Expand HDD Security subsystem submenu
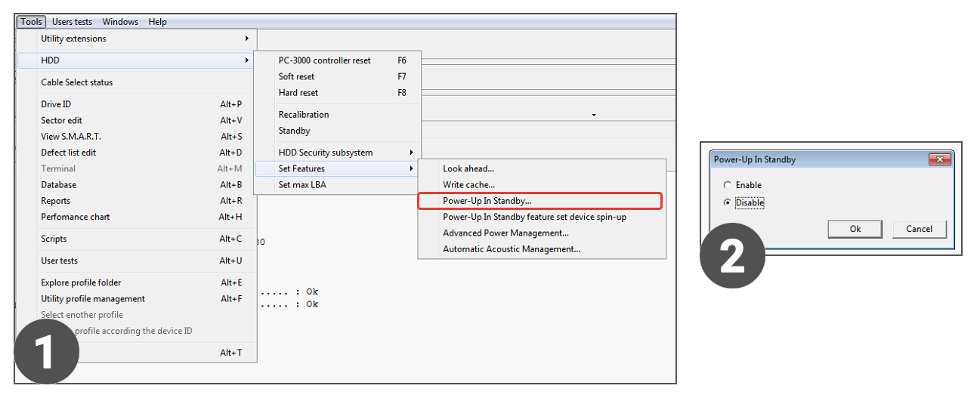This screenshot has width=980, height=401. click(337, 153)
